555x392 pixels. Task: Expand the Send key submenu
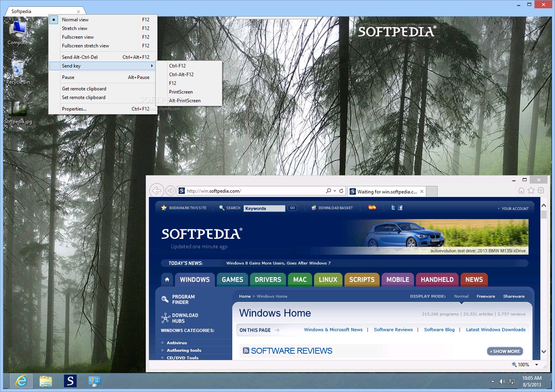pyautogui.click(x=103, y=66)
